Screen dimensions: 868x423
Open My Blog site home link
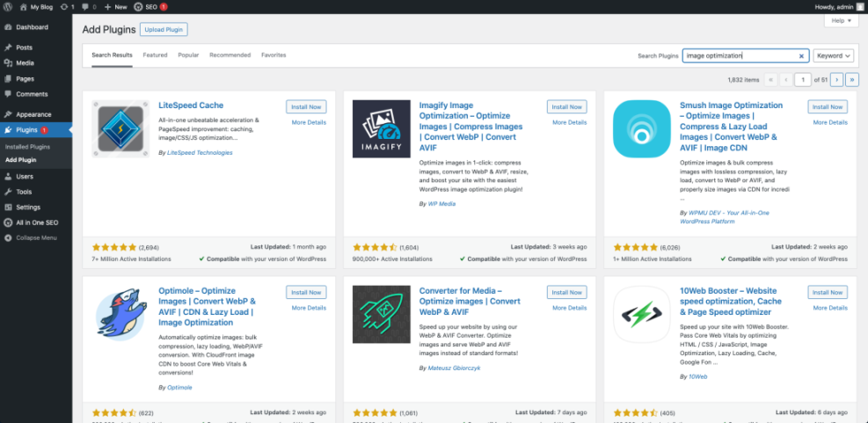click(37, 7)
